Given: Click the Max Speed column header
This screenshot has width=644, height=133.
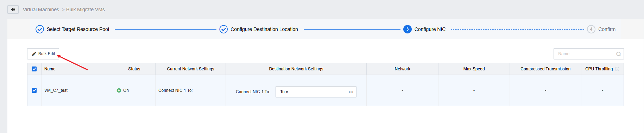Looking at the screenshot, I should tap(474, 69).
